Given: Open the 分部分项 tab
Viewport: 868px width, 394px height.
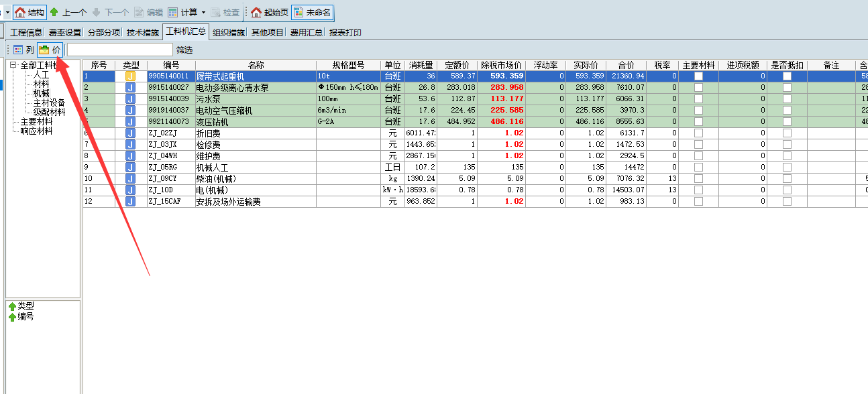Looking at the screenshot, I should 104,32.
